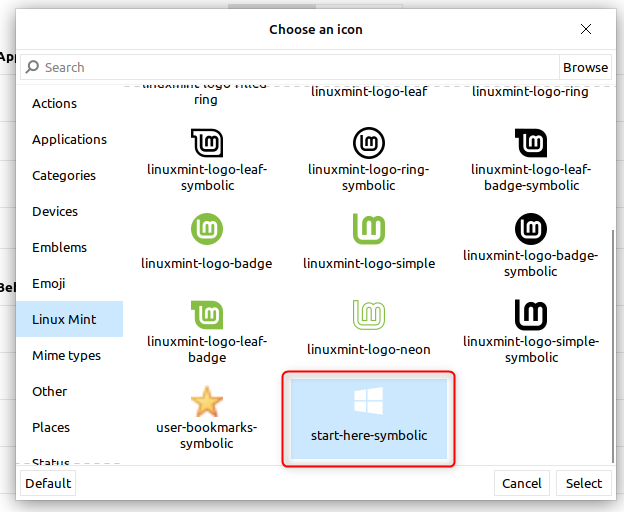Select the user-bookmarks-symbolic star icon
Screen dimensions: 624x512
pyautogui.click(x=207, y=403)
